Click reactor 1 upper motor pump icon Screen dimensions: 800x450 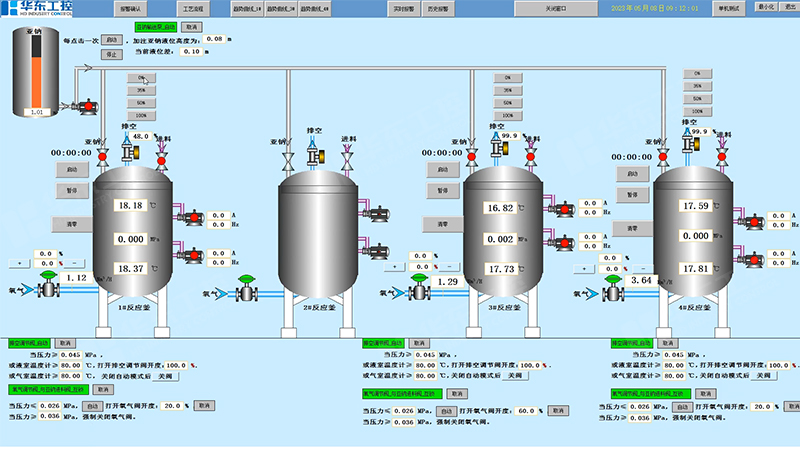coord(192,216)
